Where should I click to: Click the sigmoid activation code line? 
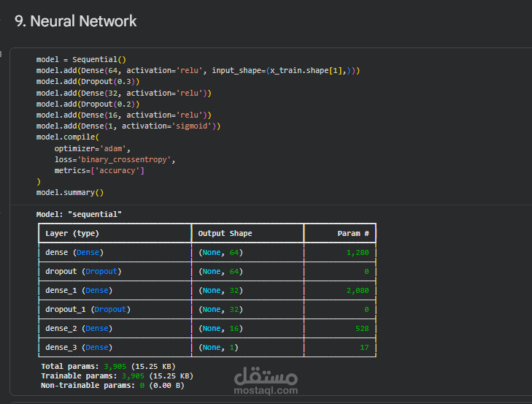128,126
